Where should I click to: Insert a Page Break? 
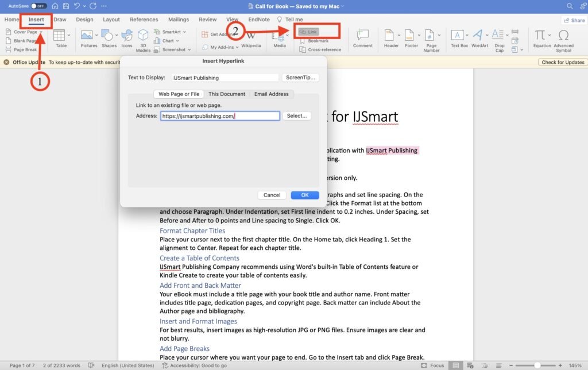click(21, 49)
